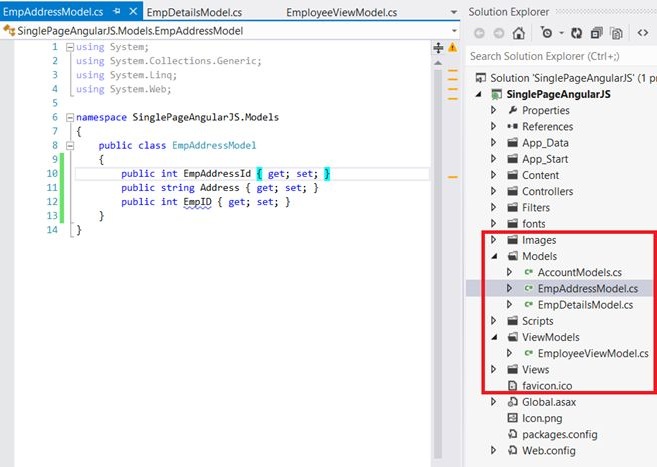
Task: Collapse the Models folder arrow
Action: click(494, 256)
